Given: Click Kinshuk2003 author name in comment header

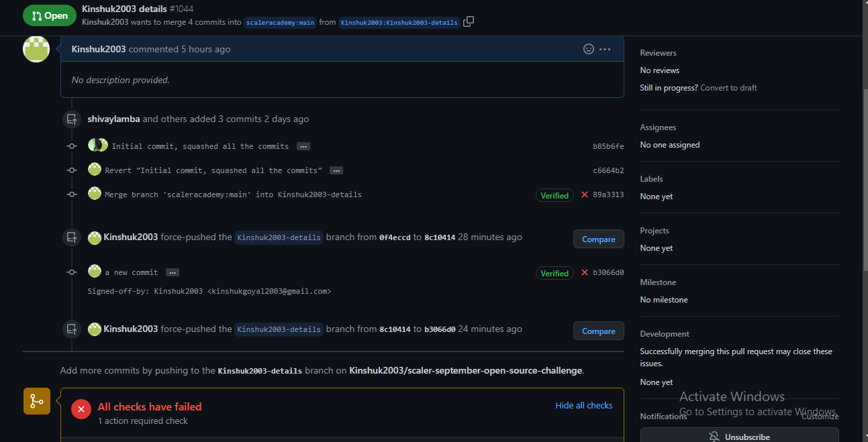Looking at the screenshot, I should click(99, 49).
